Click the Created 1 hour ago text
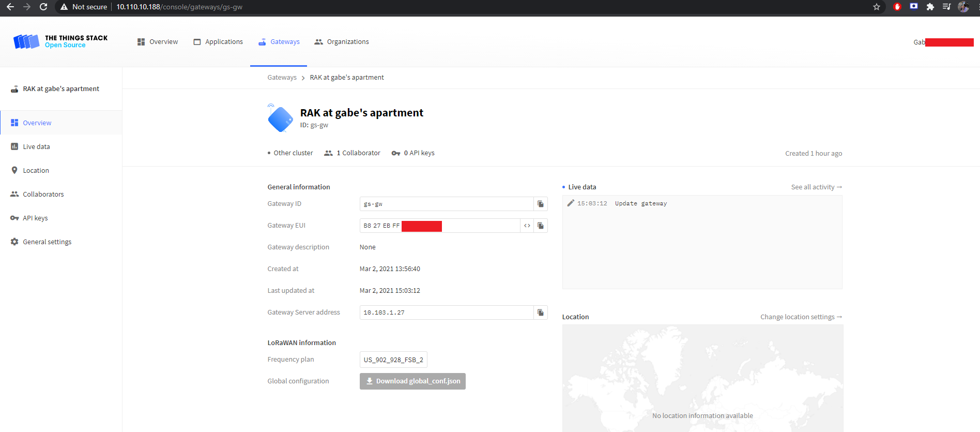This screenshot has width=980, height=432. pyautogui.click(x=814, y=154)
